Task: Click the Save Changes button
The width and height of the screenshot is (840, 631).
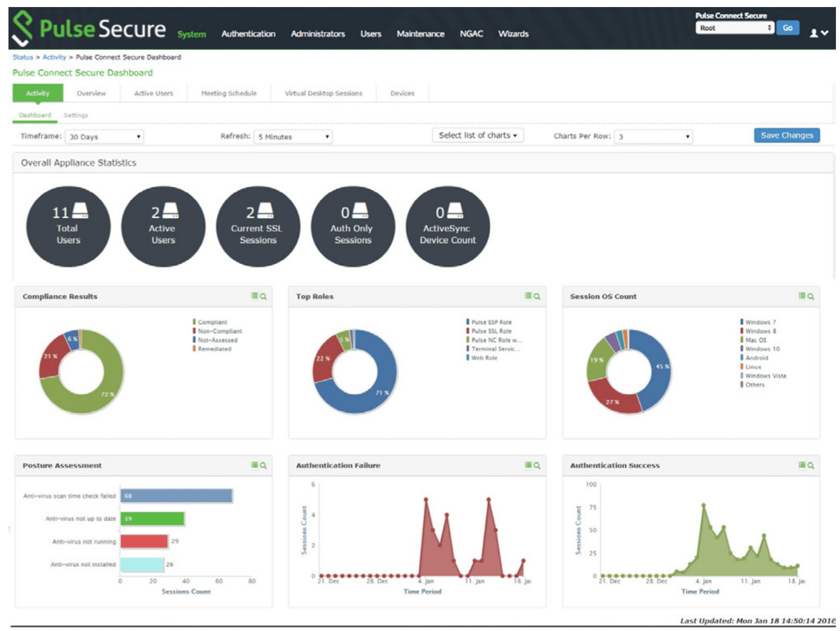Action: (x=786, y=136)
